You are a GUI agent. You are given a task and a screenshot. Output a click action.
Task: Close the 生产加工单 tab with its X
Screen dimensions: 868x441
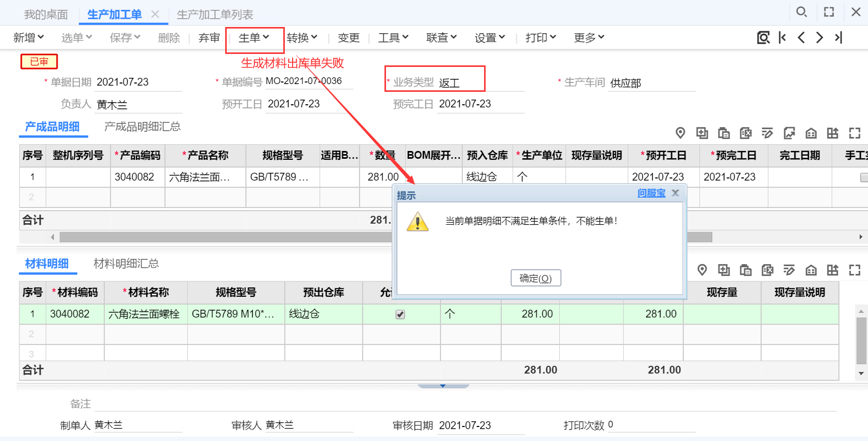[x=155, y=14]
